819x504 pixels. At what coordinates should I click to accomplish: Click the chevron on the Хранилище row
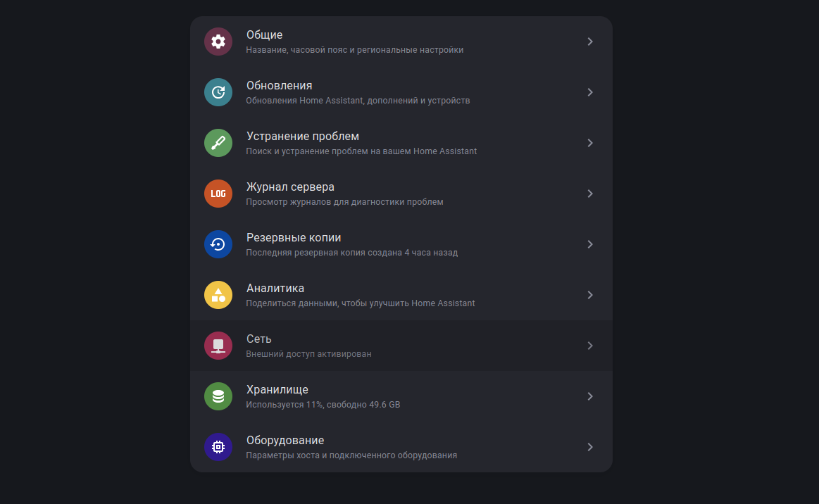[x=589, y=396]
